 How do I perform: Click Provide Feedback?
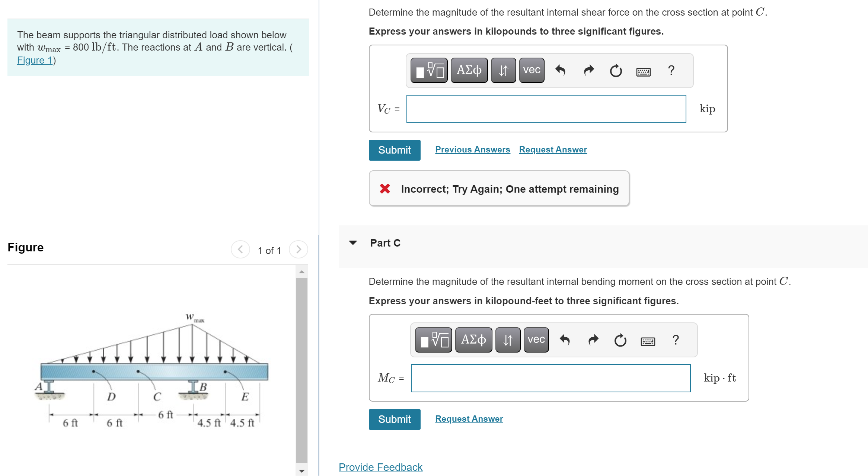click(x=380, y=467)
